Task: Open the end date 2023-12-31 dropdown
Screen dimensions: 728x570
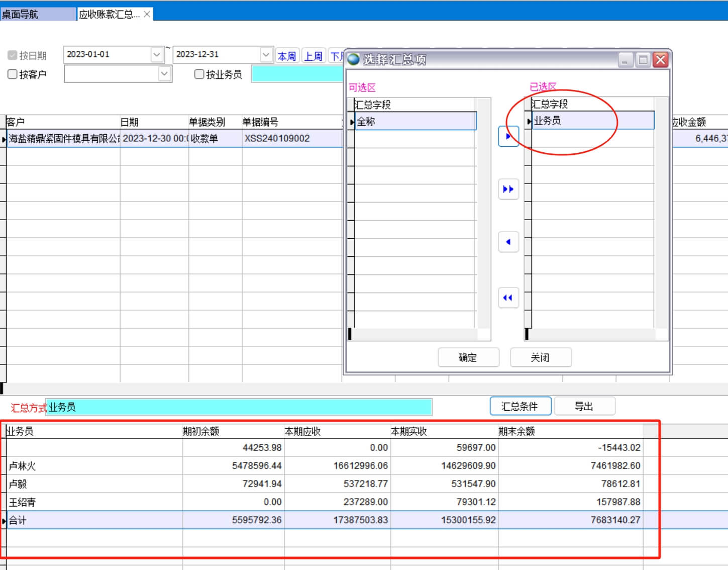Action: click(x=266, y=54)
